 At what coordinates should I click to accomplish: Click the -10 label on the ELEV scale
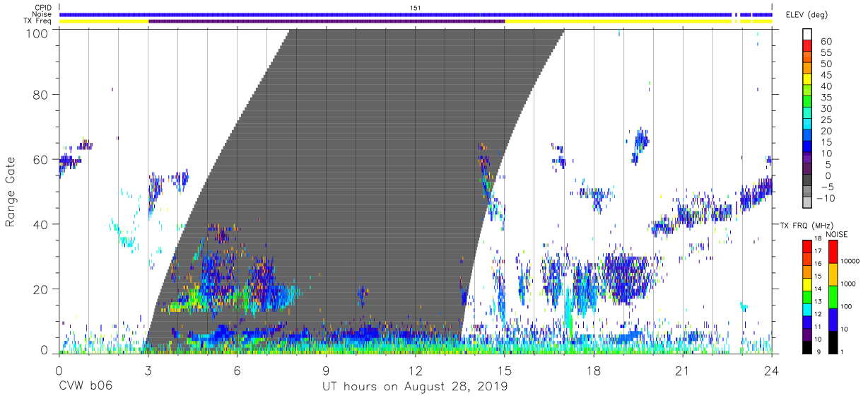(x=827, y=198)
